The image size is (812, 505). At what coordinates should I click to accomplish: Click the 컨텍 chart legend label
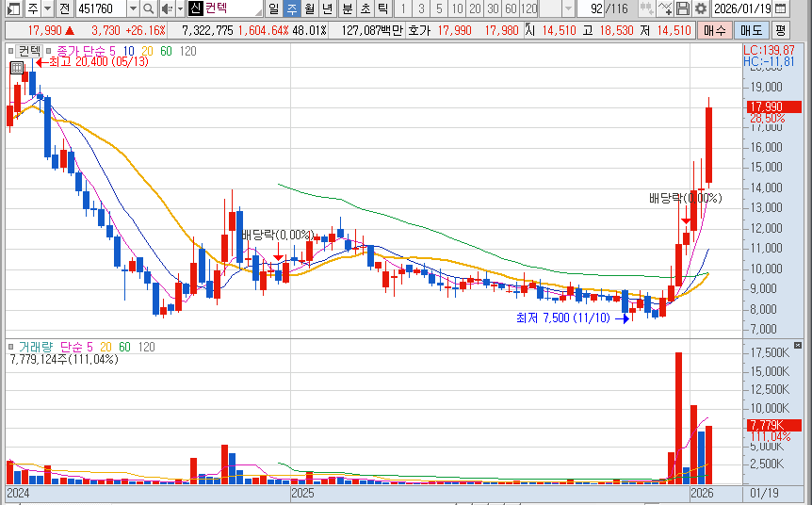[29, 51]
